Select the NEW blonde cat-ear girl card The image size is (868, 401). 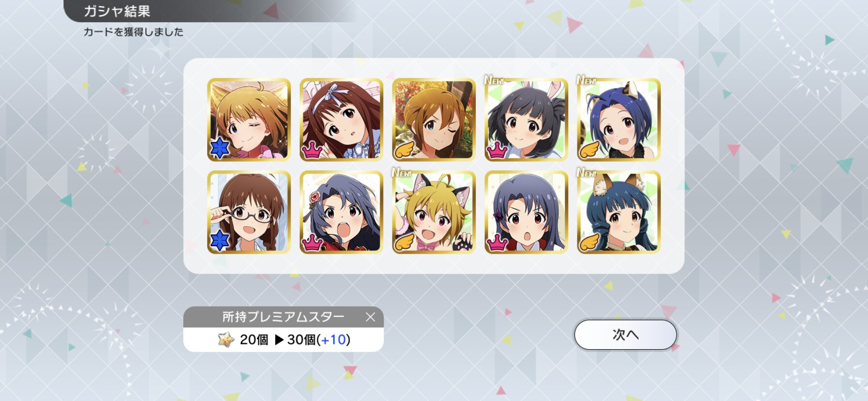(x=434, y=212)
